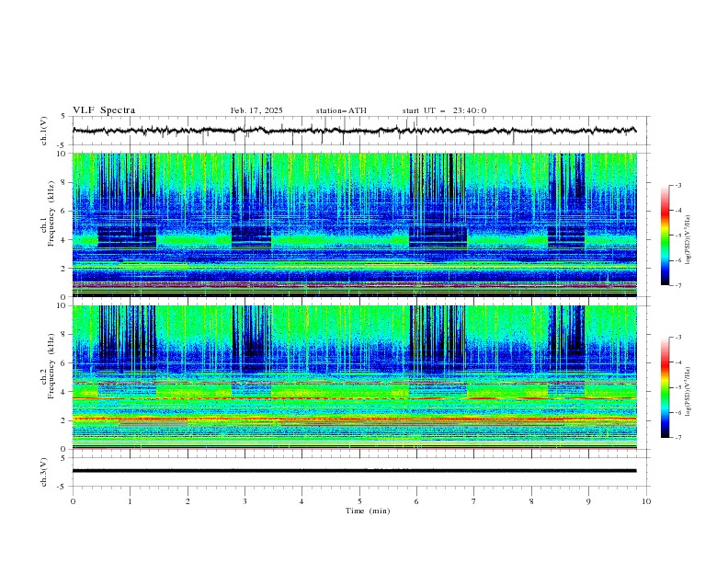
Task: Click the 'Time (min)' axis title
Action: [x=368, y=511]
